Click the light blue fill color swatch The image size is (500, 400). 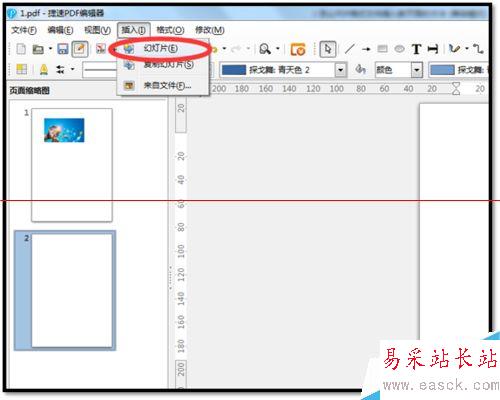(443, 70)
